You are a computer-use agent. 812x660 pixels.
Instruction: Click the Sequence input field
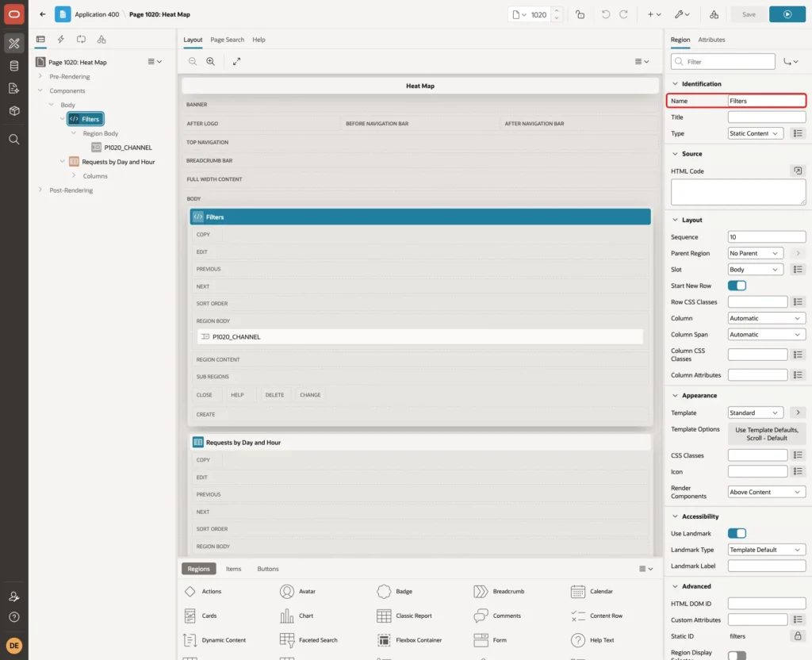click(x=767, y=236)
